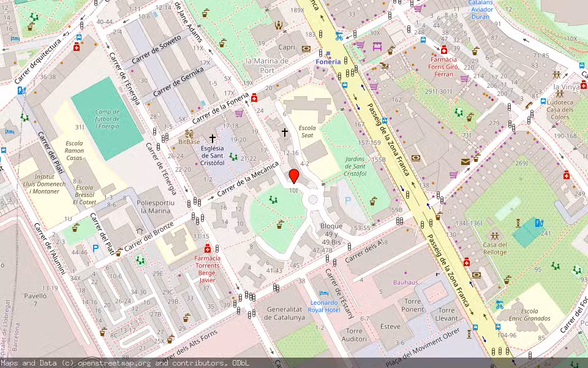Viewport: 588px width, 368px height.
Task: Click the Camp de futbol de l'Energia pitch
Action: click(107, 118)
